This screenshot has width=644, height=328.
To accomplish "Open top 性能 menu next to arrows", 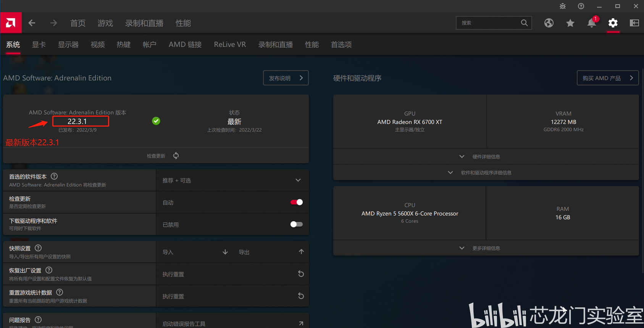I will tap(183, 23).
